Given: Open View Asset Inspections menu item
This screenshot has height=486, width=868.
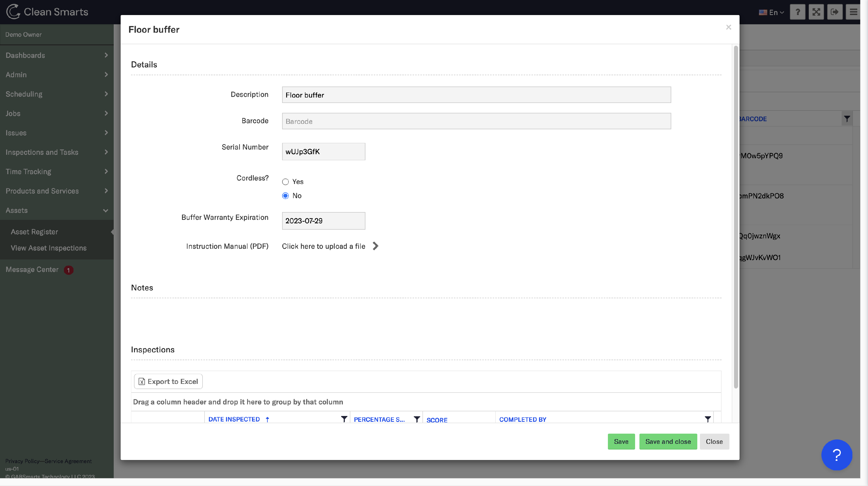Looking at the screenshot, I should tap(49, 248).
